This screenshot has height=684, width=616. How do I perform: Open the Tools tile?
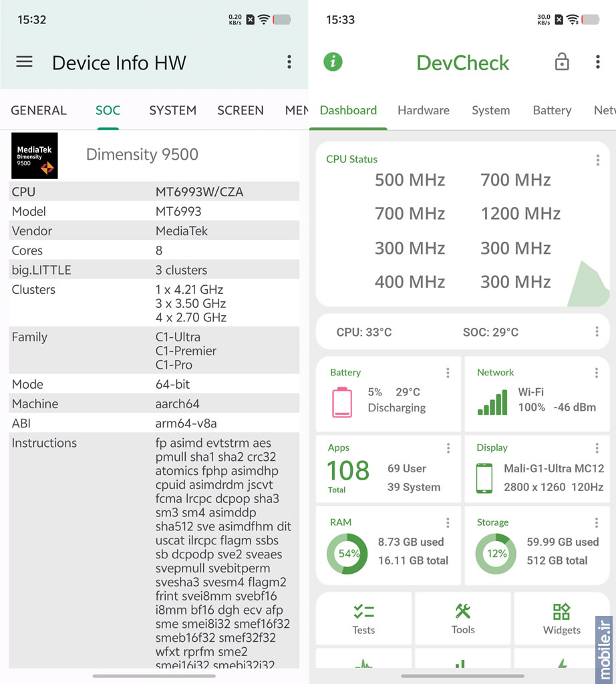pyautogui.click(x=462, y=619)
